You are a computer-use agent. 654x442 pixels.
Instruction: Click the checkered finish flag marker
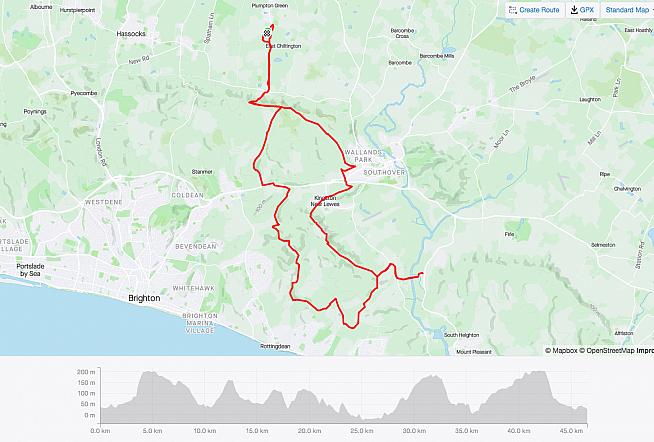tap(267, 33)
